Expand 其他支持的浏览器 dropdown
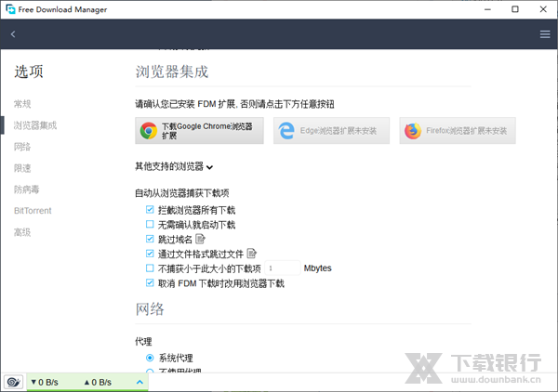The height and width of the screenshot is (392, 558). [x=174, y=166]
